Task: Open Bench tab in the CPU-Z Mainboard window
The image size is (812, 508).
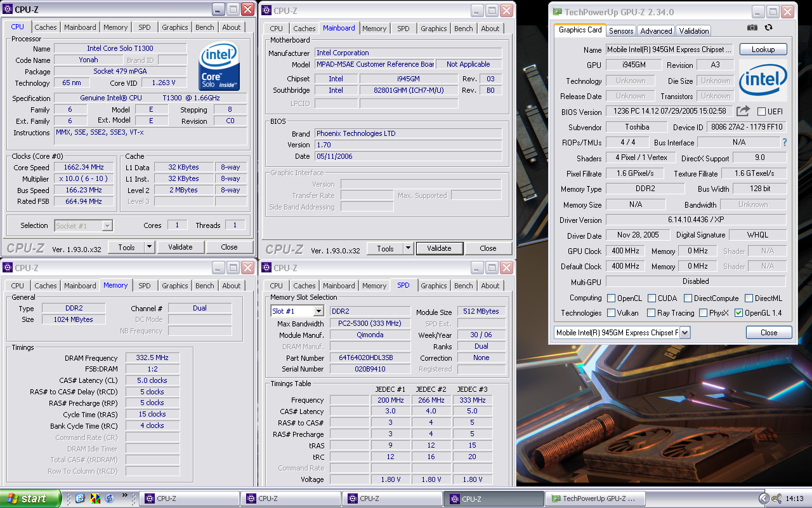Action: click(464, 29)
